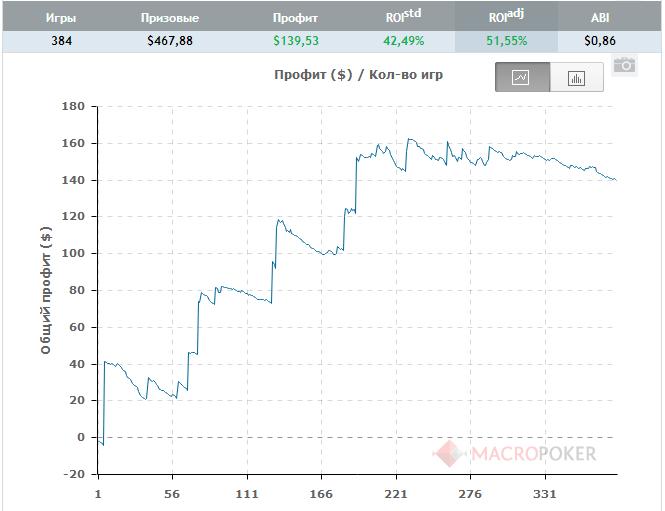Click the camera screenshot icon
This screenshot has width=665, height=511.
624,65
